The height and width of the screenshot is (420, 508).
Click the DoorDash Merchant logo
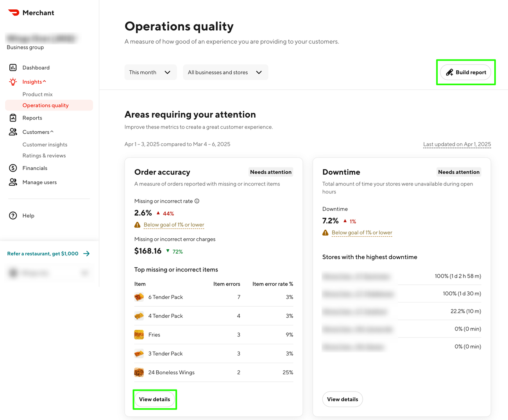click(31, 13)
